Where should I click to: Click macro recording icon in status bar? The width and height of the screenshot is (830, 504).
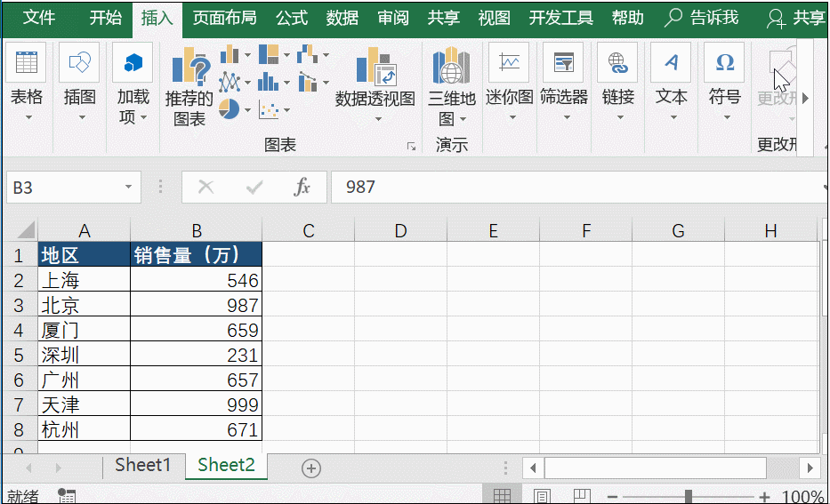(x=67, y=496)
